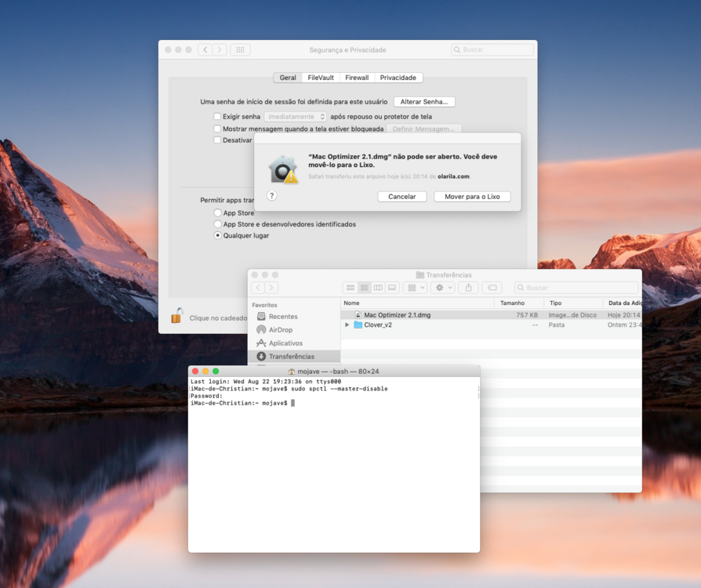Open AirDrop in the Finder sidebar

coord(280,330)
